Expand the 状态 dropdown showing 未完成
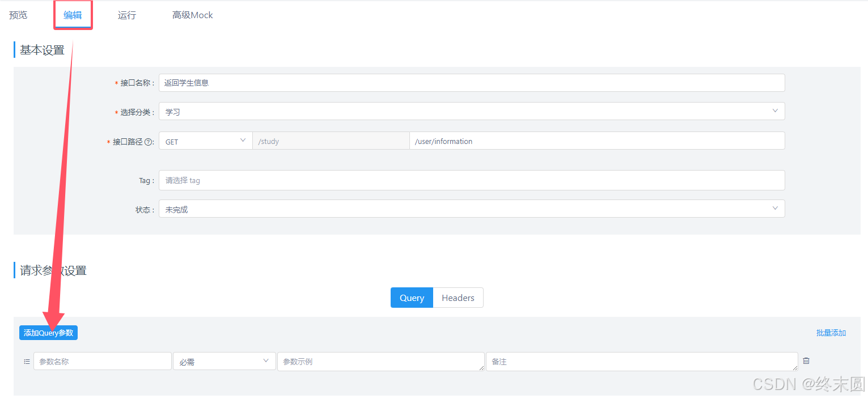Image resolution: width=868 pixels, height=399 pixels. coord(472,209)
